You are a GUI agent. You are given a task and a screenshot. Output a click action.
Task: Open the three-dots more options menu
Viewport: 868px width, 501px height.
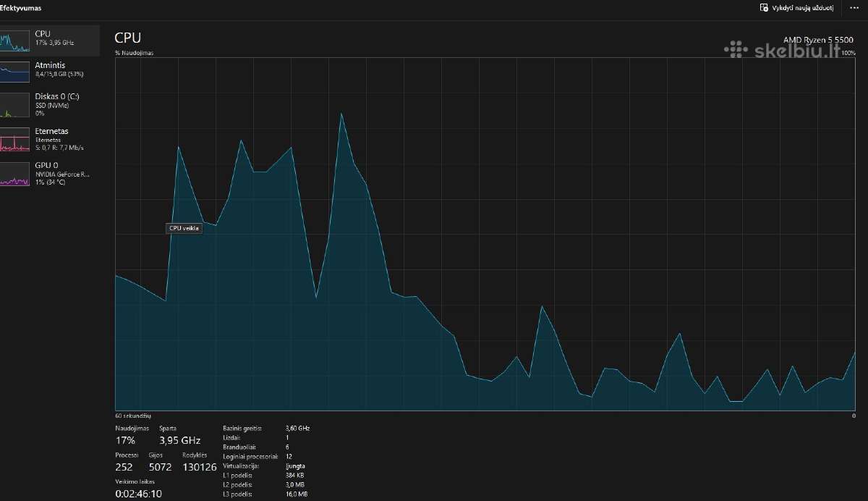pos(854,7)
